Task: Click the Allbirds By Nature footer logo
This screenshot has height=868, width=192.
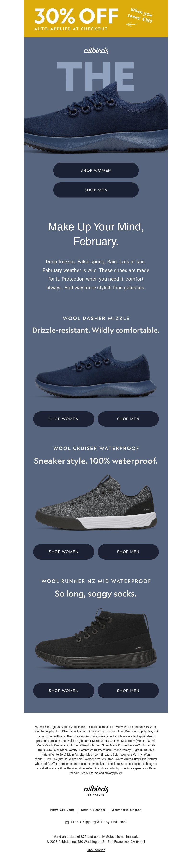Action: pos(96,791)
